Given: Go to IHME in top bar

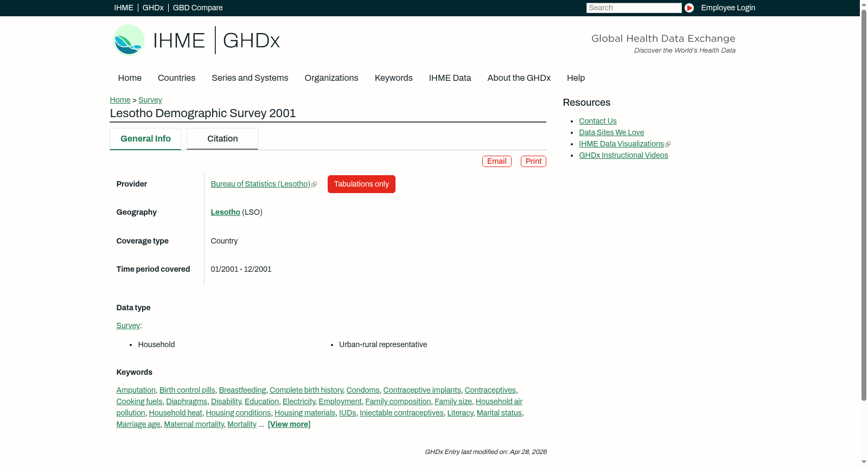Looking at the screenshot, I should tap(124, 8).
